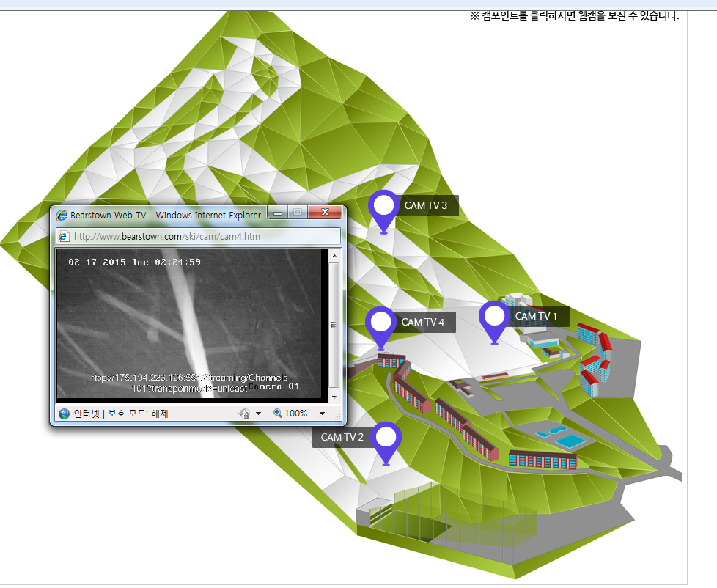Click the CAM TV 1 label
717x588 pixels.
537,316
